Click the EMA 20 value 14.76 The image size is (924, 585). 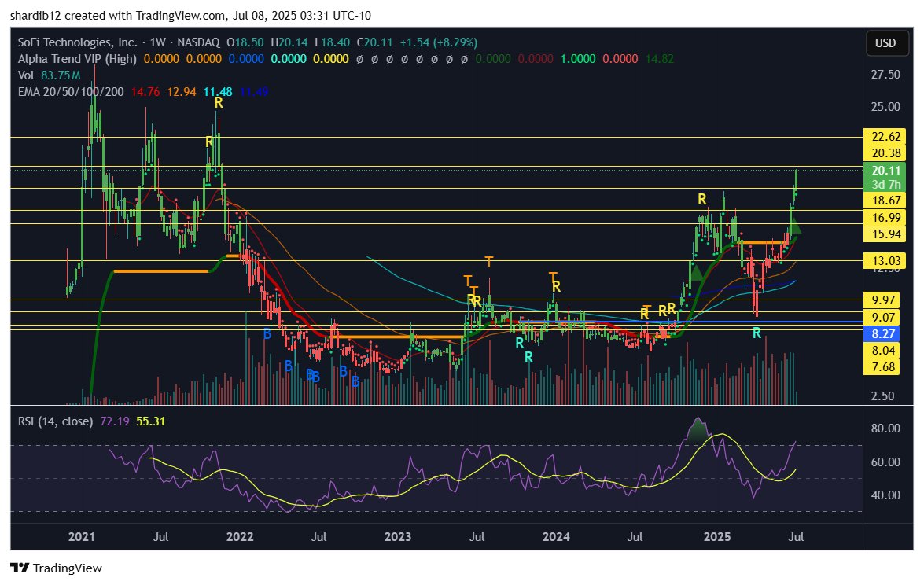[145, 92]
